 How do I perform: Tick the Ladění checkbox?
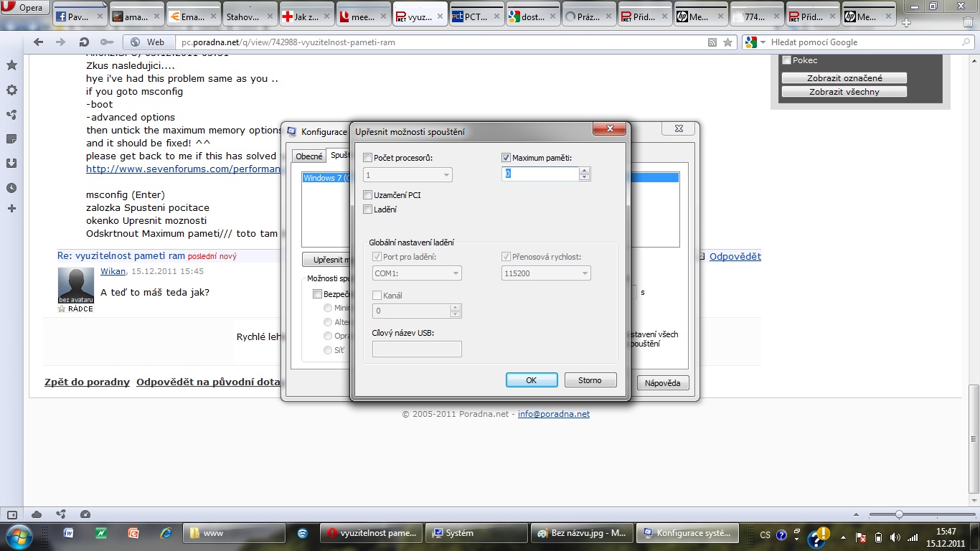tap(368, 209)
